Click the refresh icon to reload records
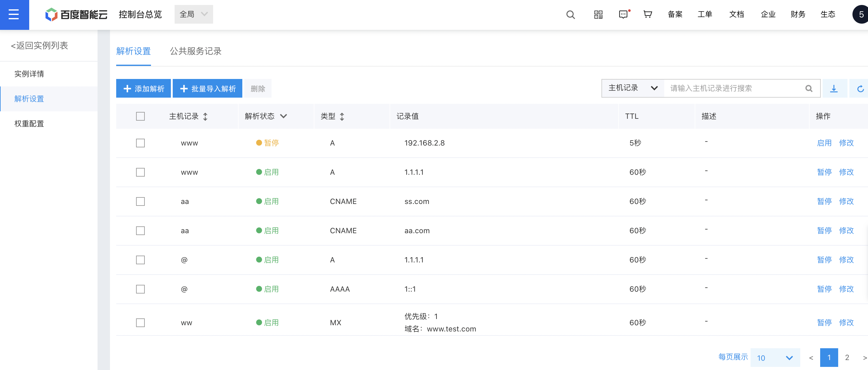868x370 pixels. pos(860,88)
